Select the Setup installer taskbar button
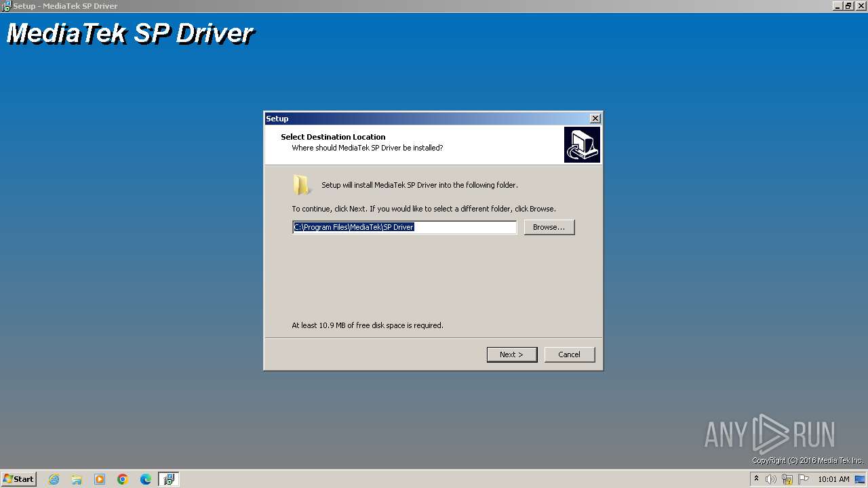This screenshot has height=488, width=868. pyautogui.click(x=169, y=479)
